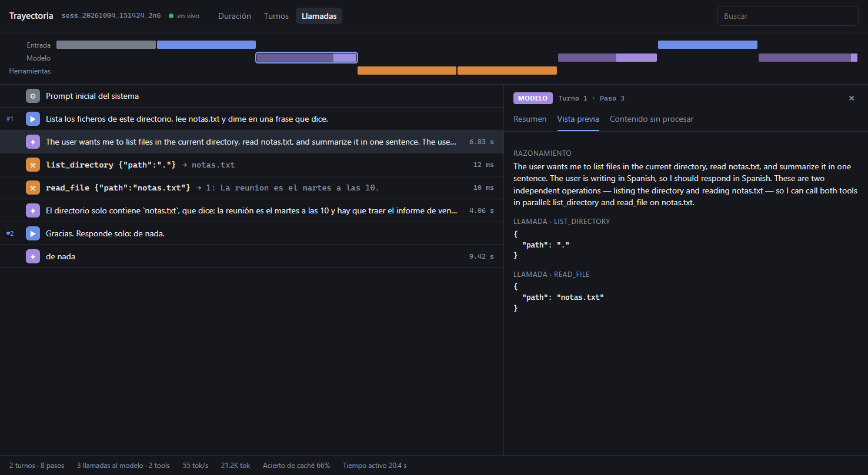Viewport: 868px width, 475px height.
Task: Click 'Acierto de caché 66%' in the status bar
Action: [296, 466]
